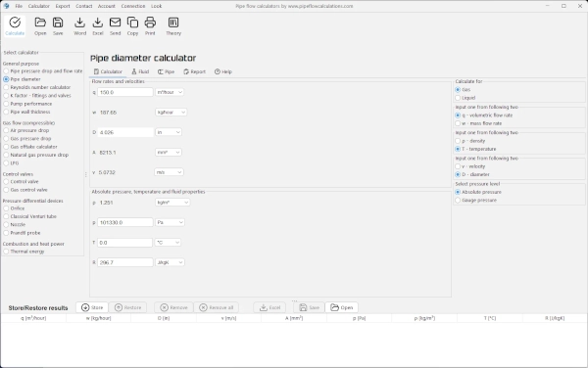Open the q flow rate unit dropdown
Screen dimensions: 588x368
(x=170, y=92)
